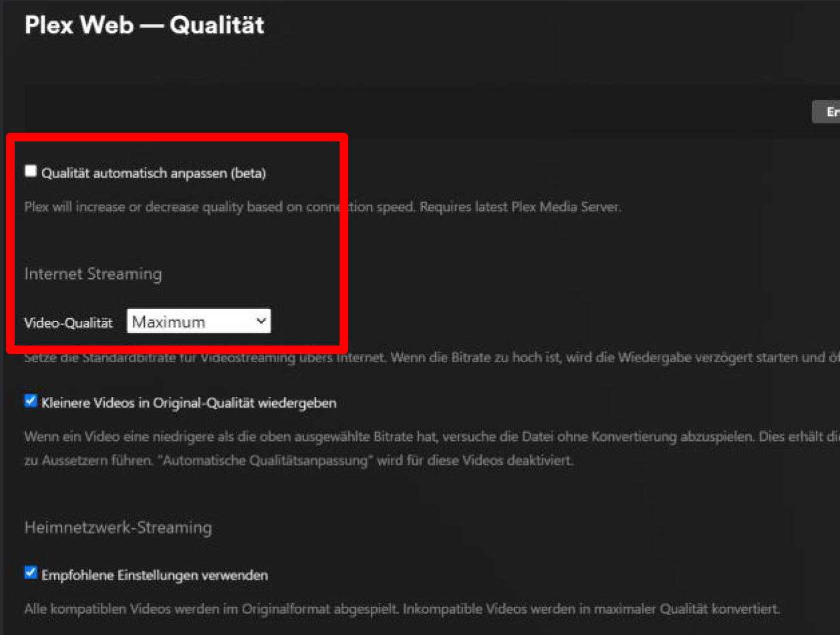Click the 'Plex will increase or decrease quality' description
The height and width of the screenshot is (635, 840).
click(x=322, y=207)
